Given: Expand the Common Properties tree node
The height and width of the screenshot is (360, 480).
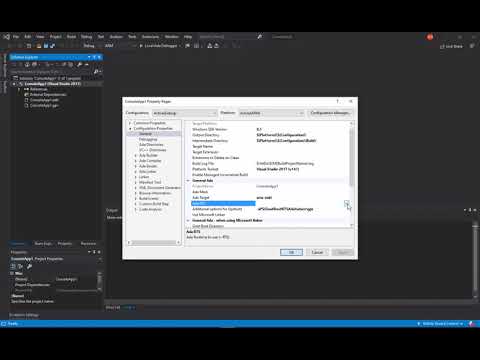Looking at the screenshot, I should tap(130, 123).
